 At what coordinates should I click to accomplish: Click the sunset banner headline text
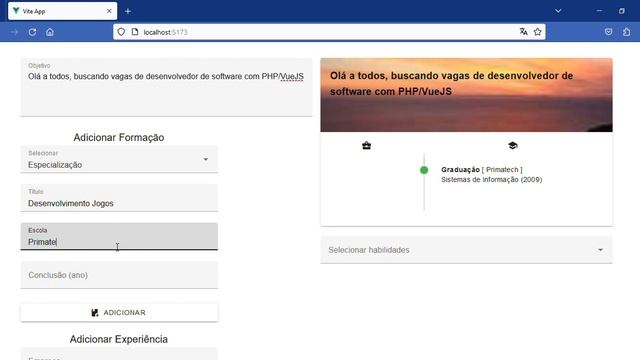click(451, 84)
